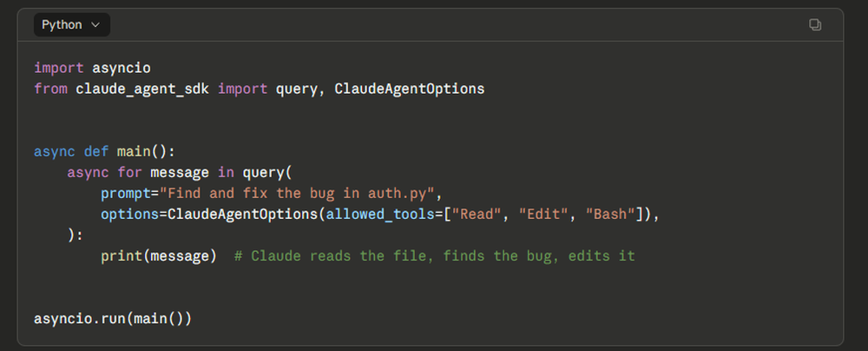Screen dimensions: 868x351
Task: Click the 'import asyncio' line
Action: point(93,69)
